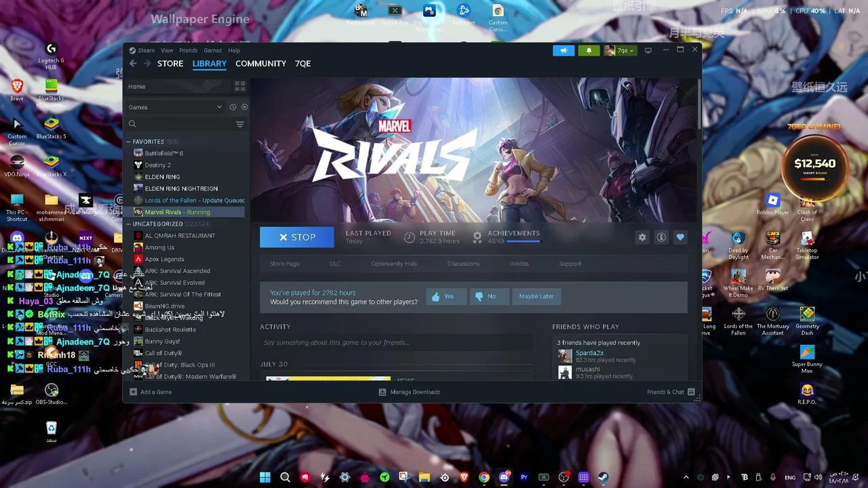Stop Marvel Rivals with STOP button
Image resolution: width=868 pixels, height=488 pixels.
[x=297, y=237]
